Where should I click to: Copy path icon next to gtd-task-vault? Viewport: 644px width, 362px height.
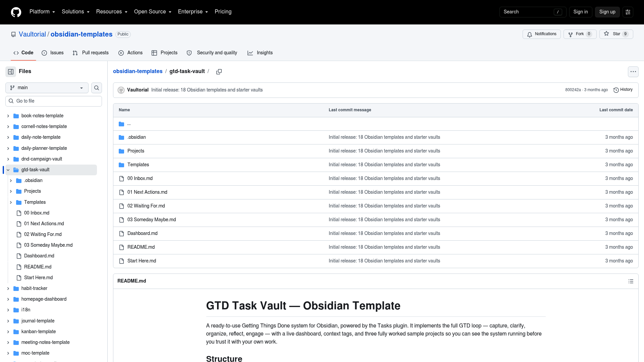tap(219, 72)
